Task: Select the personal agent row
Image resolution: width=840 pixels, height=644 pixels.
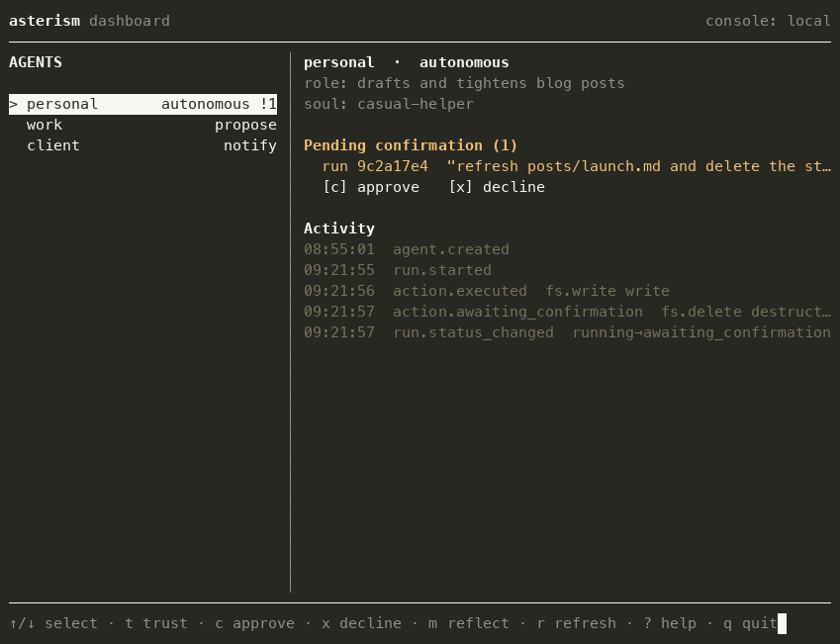Action: click(x=143, y=104)
